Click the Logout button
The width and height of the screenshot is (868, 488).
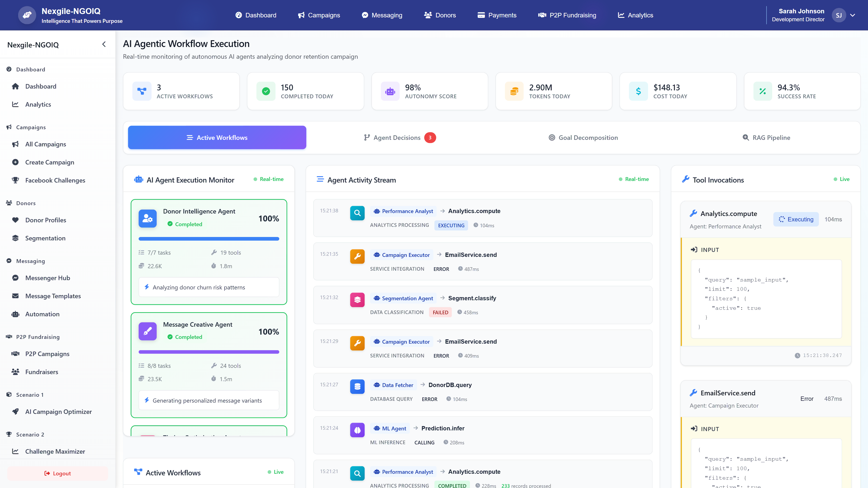[x=58, y=473]
